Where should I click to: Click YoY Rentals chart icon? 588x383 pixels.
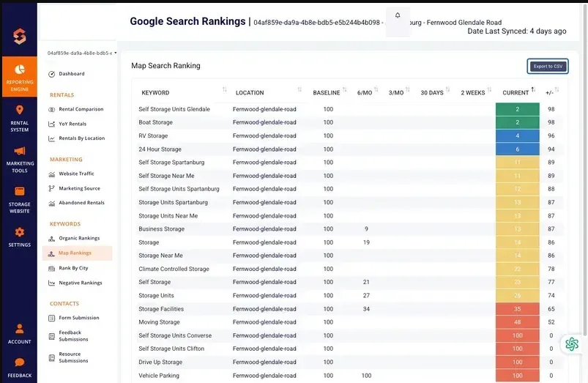52,124
